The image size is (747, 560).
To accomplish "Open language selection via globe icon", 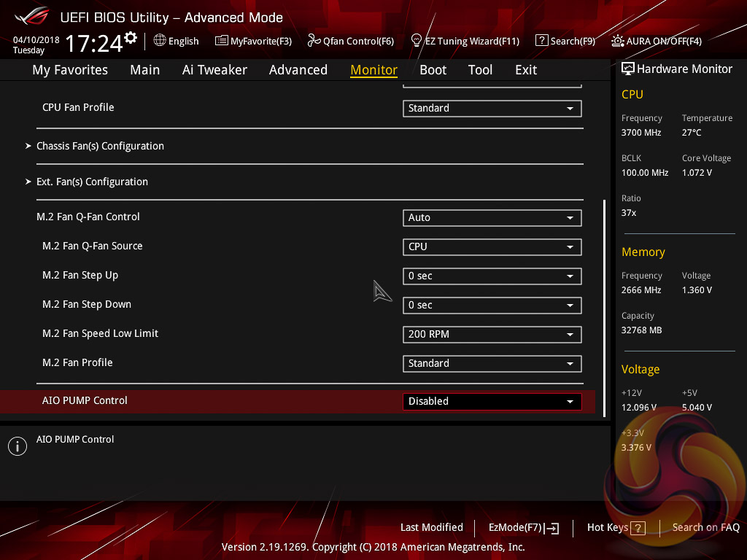I will [160, 41].
